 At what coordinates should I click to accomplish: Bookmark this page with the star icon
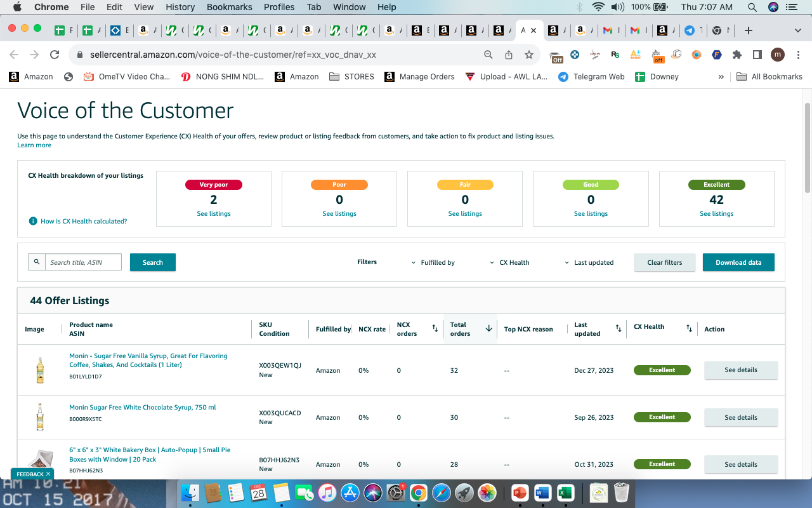pos(529,55)
